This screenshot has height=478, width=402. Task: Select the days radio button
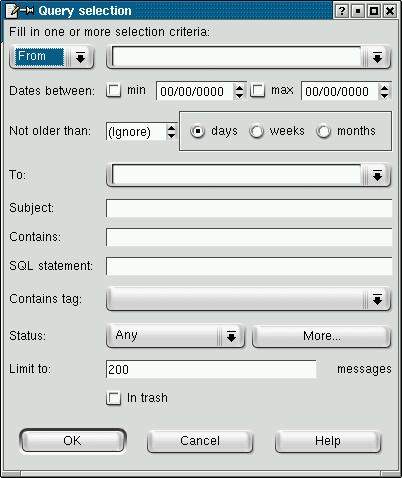[x=198, y=131]
